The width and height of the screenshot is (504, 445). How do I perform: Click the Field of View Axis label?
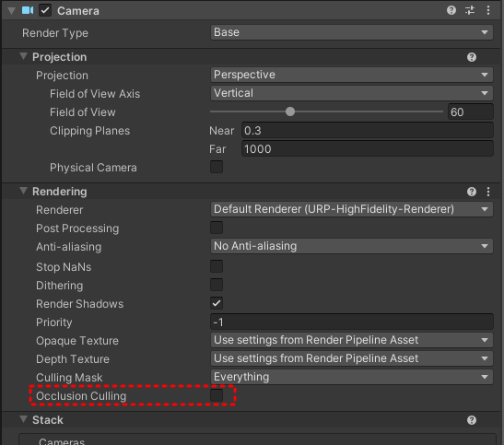pyautogui.click(x=95, y=94)
